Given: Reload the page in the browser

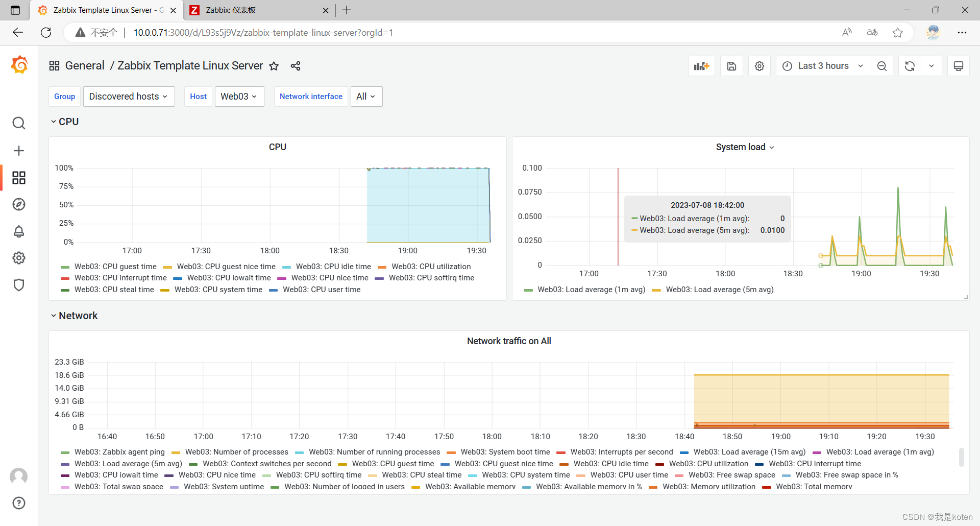Looking at the screenshot, I should [x=46, y=33].
